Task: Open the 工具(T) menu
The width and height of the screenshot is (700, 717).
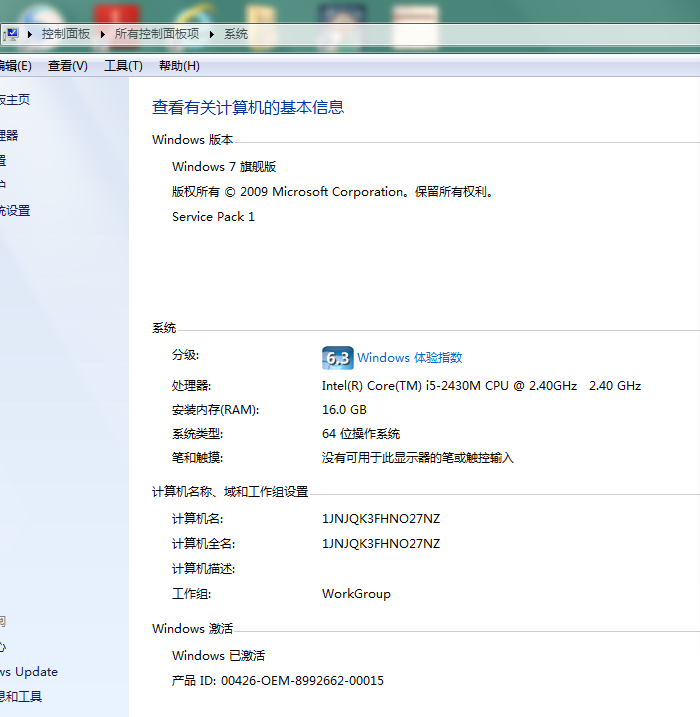Action: (123, 66)
